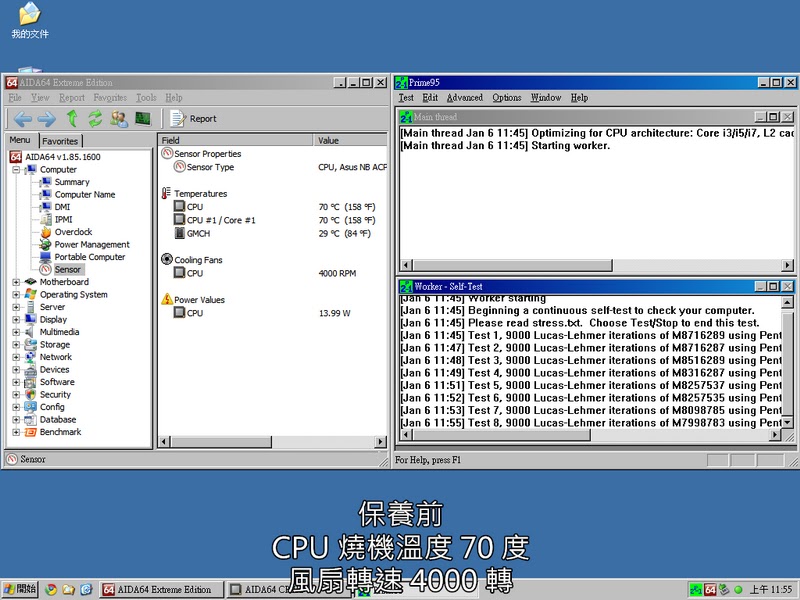This screenshot has height=600, width=800.
Task: Expand the Display tree node
Action: [16, 319]
